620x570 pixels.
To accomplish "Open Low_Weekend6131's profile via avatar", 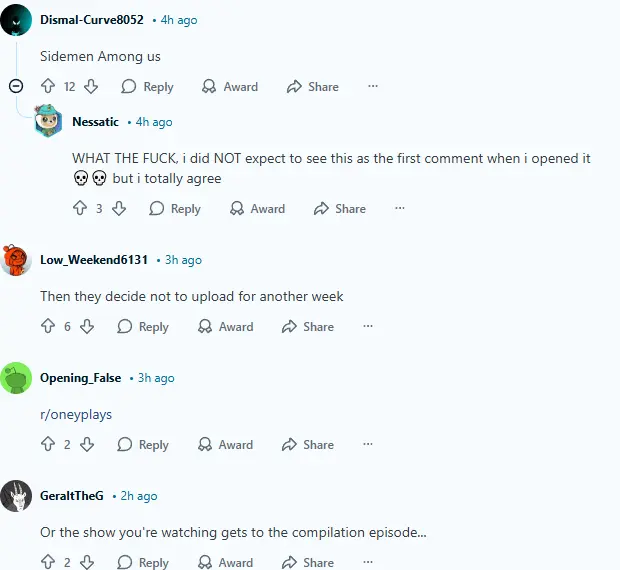I will [x=16, y=260].
